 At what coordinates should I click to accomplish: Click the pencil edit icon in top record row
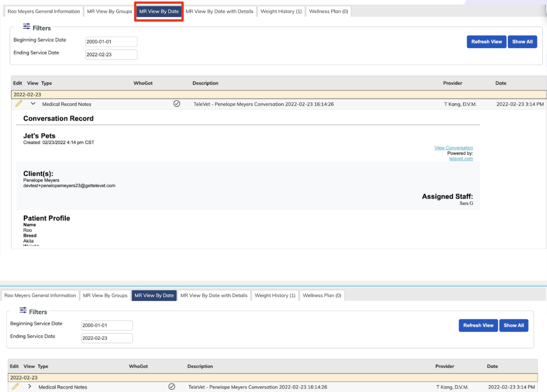pyautogui.click(x=19, y=104)
